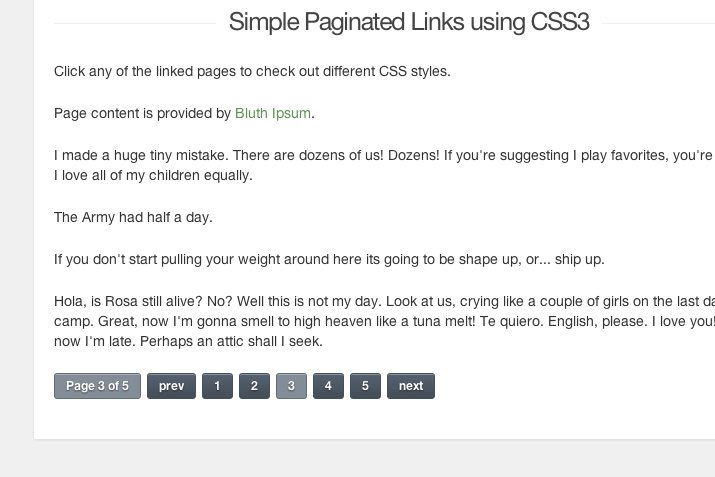Jump to page 1 in pagination
The width and height of the screenshot is (715, 477).
218,386
